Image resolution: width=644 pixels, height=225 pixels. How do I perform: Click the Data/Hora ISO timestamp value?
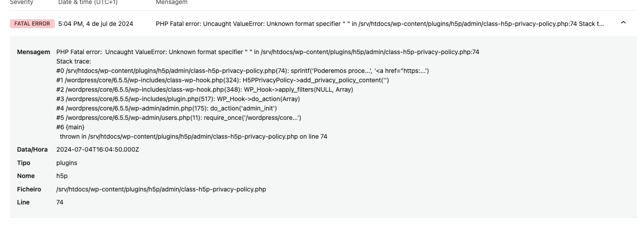[x=98, y=149]
